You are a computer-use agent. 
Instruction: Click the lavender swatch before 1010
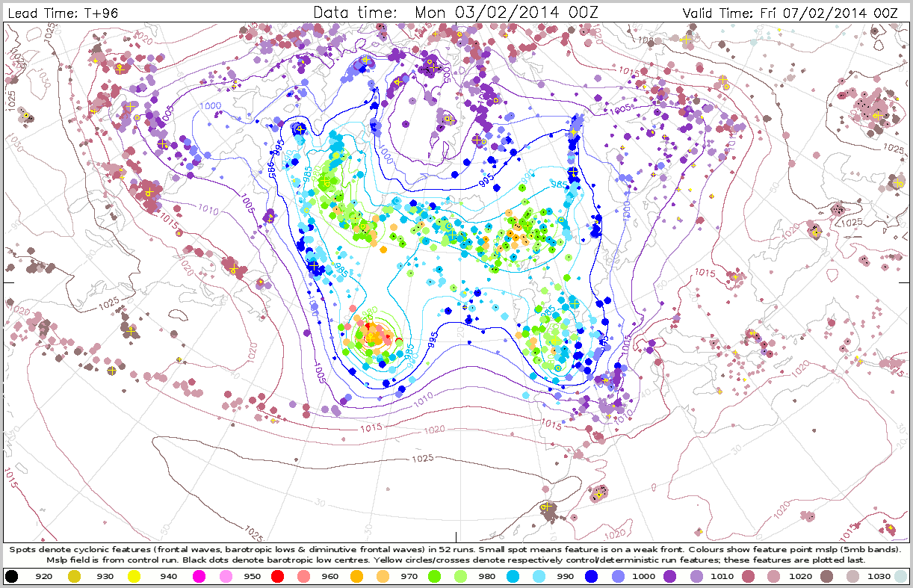(x=697, y=576)
